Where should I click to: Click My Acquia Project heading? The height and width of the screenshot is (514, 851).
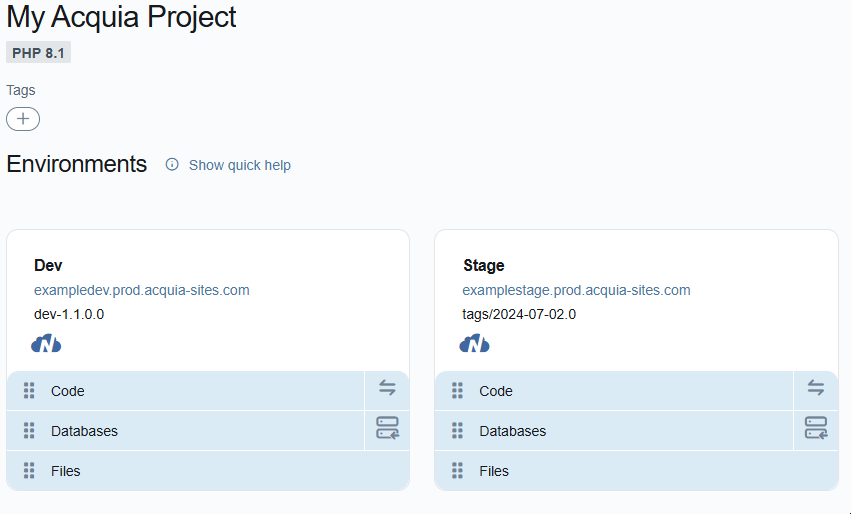(121, 17)
